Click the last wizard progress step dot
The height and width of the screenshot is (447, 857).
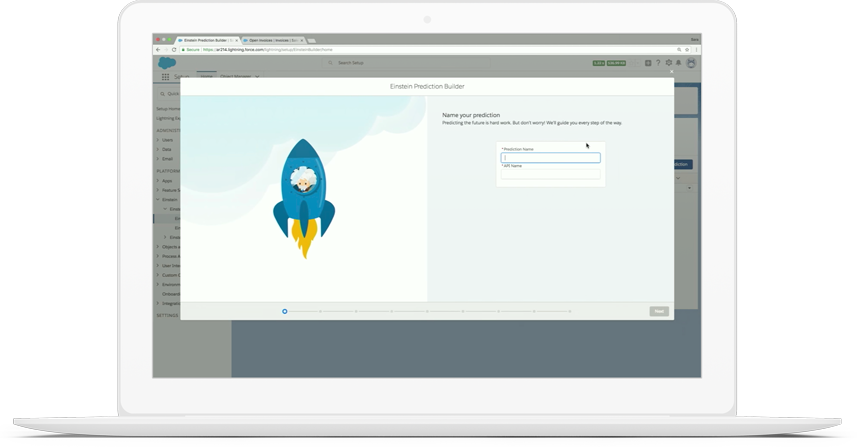(x=570, y=311)
